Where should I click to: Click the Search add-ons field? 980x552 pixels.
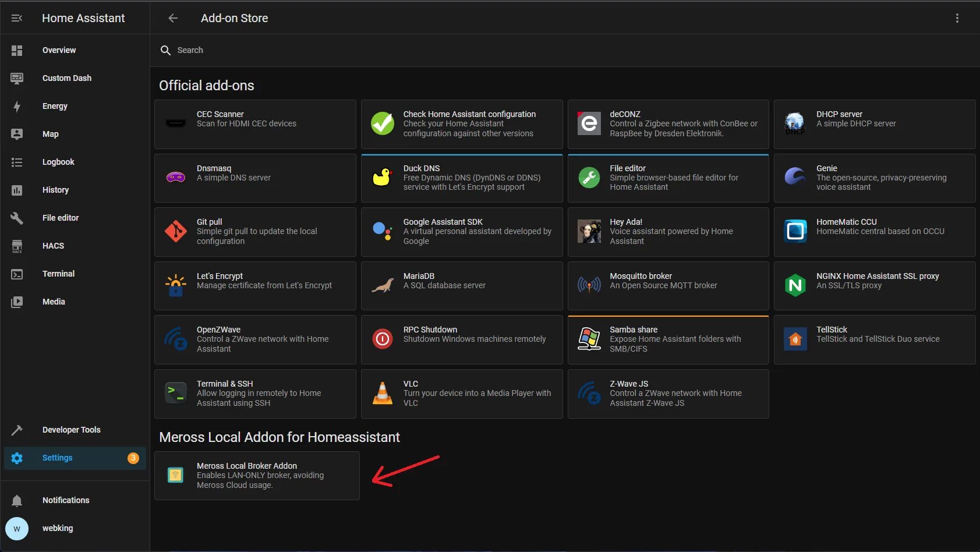(565, 50)
